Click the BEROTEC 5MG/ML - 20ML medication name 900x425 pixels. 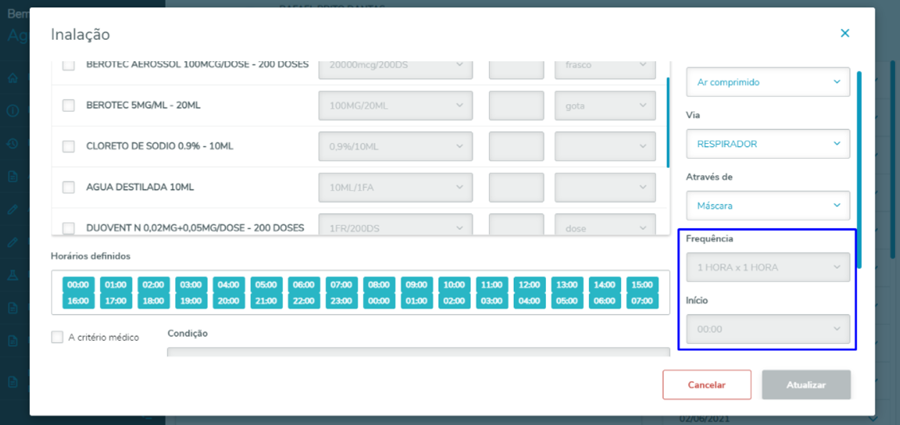(143, 105)
